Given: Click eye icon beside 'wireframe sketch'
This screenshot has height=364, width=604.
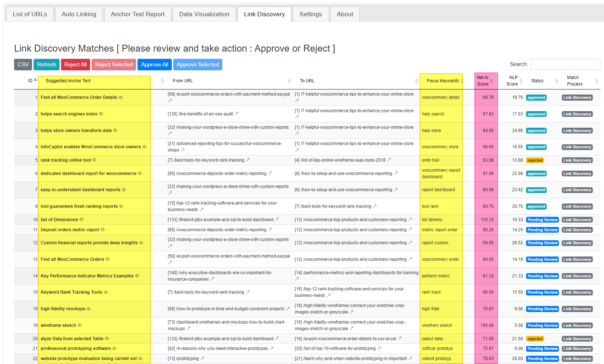Looking at the screenshot, I should click(x=80, y=325).
